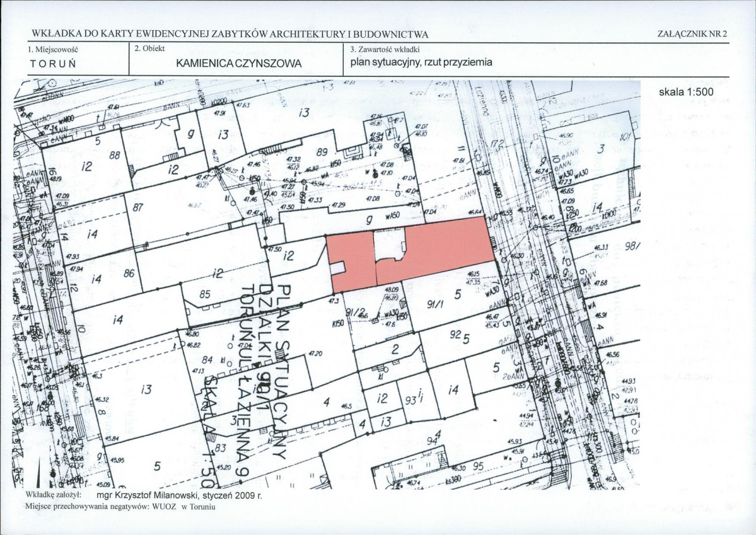Select the TORUŃ locality text

point(53,64)
